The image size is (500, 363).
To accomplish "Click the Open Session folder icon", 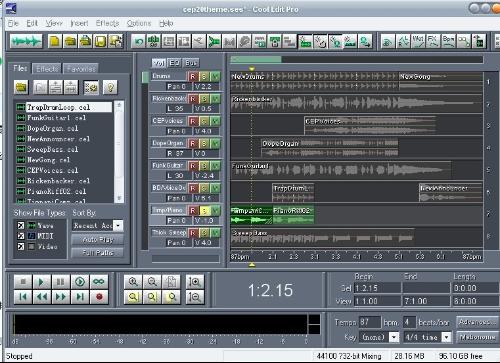I will click(x=70, y=41).
